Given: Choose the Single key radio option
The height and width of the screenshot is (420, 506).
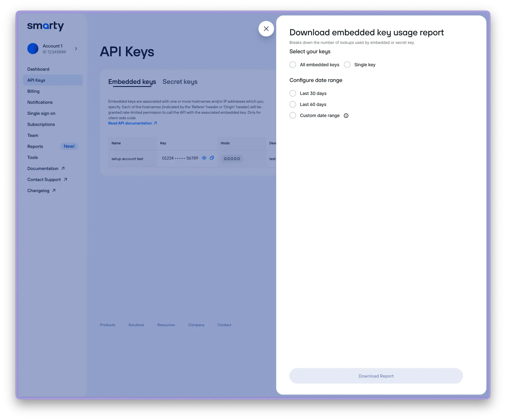Looking at the screenshot, I should point(347,65).
